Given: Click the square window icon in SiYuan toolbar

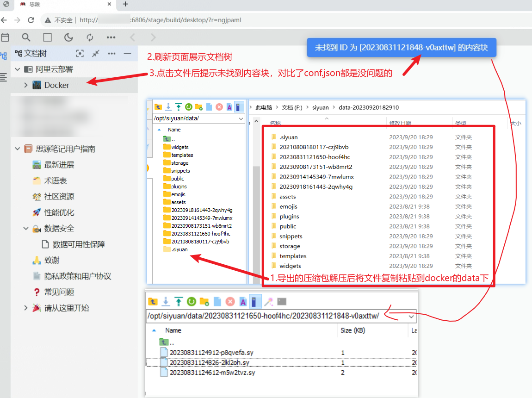Looking at the screenshot, I should point(48,37).
